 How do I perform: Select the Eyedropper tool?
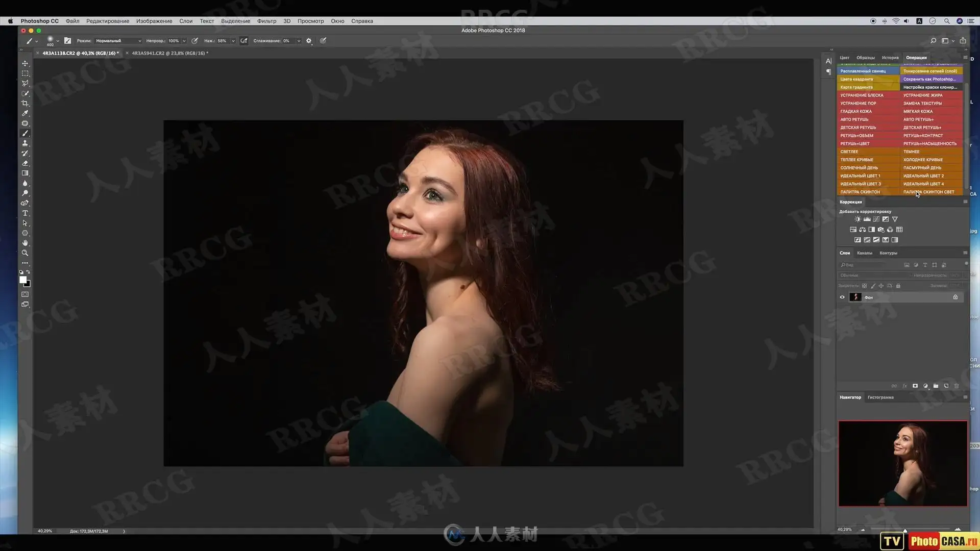pos(25,113)
